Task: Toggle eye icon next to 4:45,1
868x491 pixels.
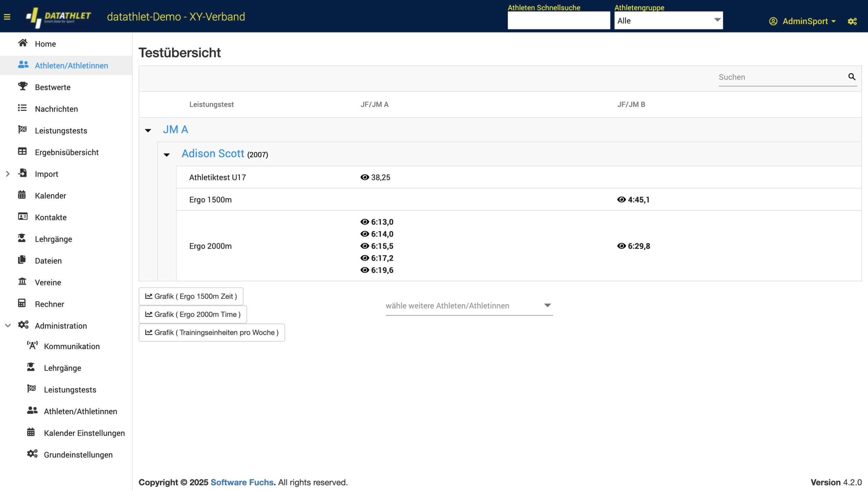Action: coord(621,200)
